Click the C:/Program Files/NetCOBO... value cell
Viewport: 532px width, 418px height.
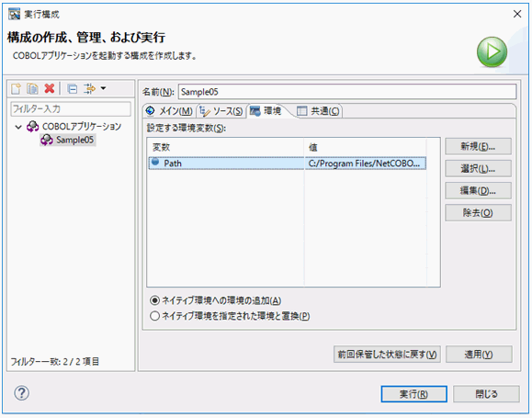pos(365,164)
